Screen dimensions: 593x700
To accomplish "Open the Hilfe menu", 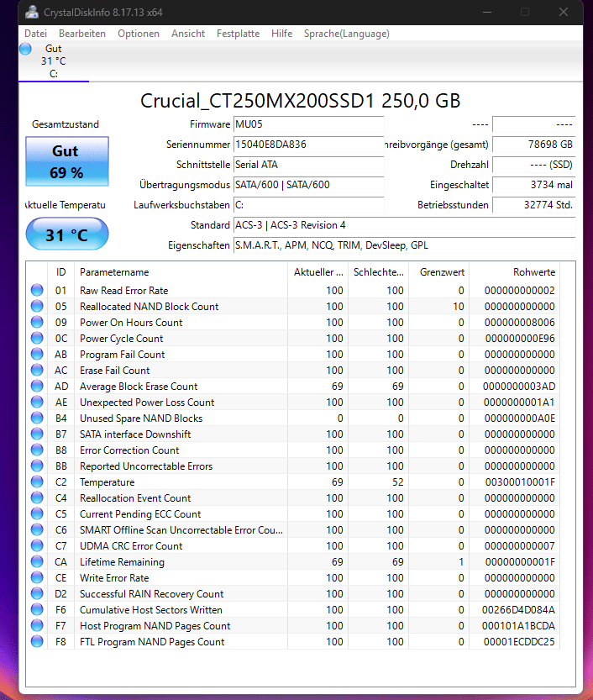I will [x=281, y=34].
